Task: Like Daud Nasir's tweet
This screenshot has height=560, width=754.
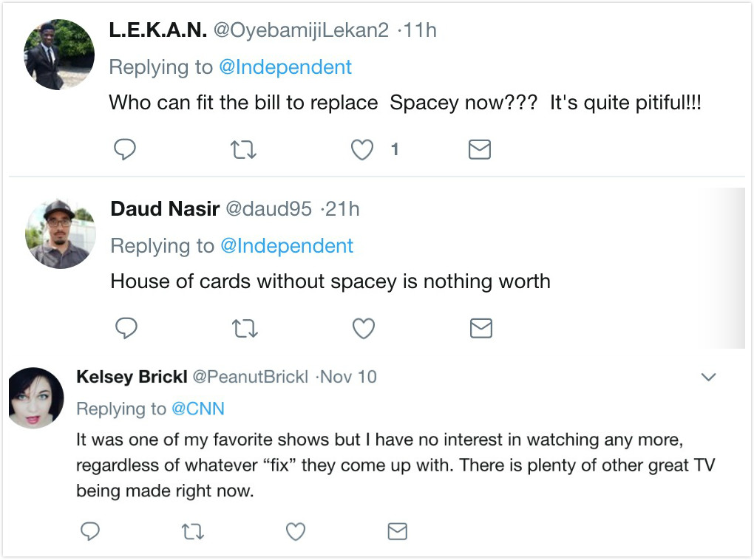Action: coord(363,328)
